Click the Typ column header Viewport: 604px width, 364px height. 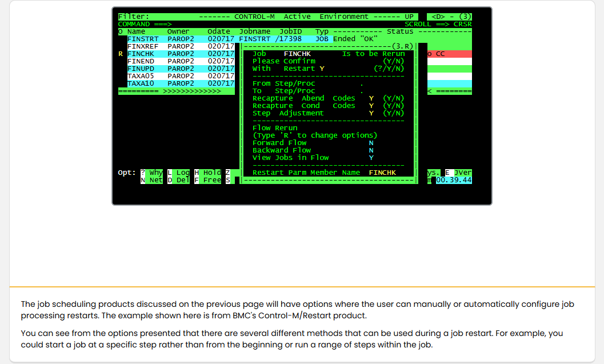point(322,31)
